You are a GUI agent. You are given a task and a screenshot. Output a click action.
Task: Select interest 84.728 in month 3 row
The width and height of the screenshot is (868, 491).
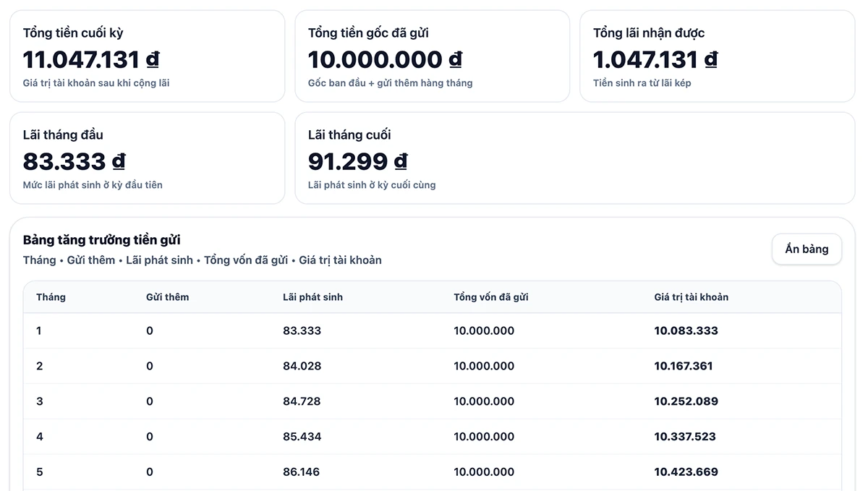[x=302, y=401]
